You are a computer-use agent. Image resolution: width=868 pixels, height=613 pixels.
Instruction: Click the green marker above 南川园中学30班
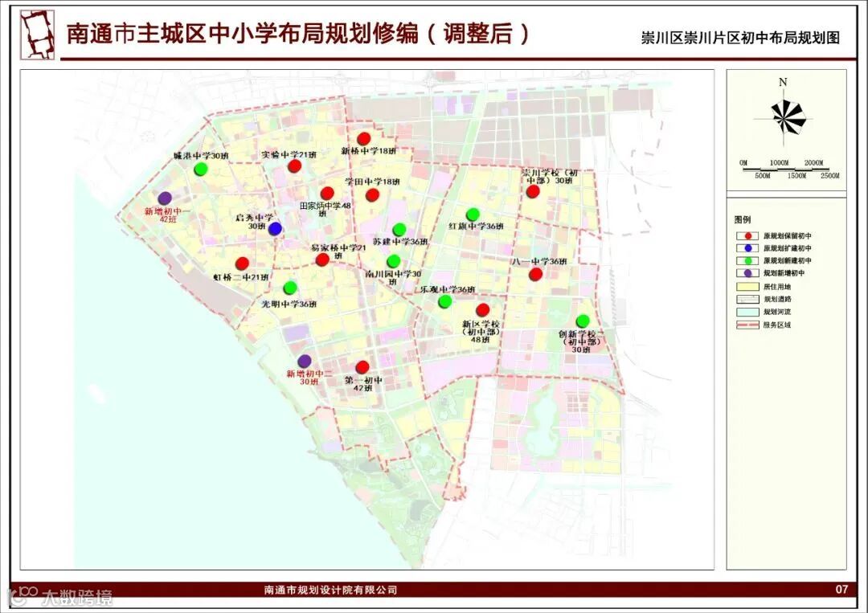[394, 260]
